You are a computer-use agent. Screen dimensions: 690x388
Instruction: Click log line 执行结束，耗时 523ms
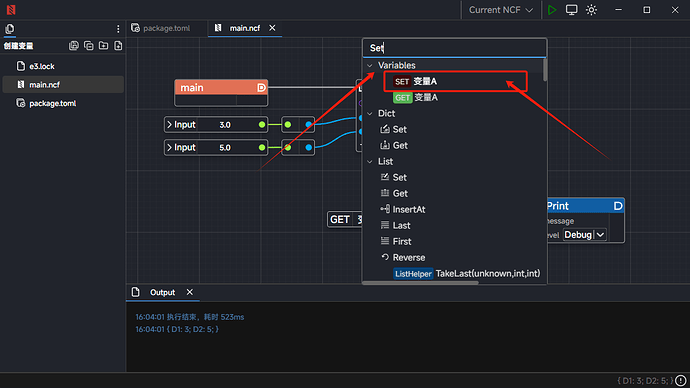point(190,317)
